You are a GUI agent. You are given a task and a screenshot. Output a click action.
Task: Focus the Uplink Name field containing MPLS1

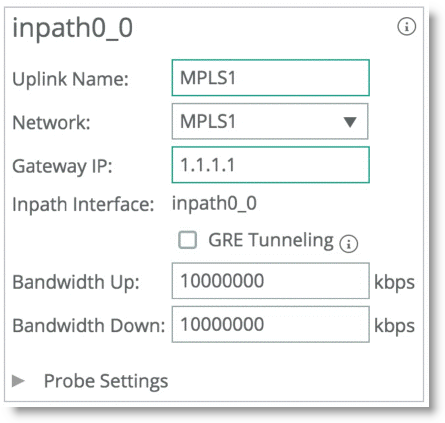(x=271, y=78)
